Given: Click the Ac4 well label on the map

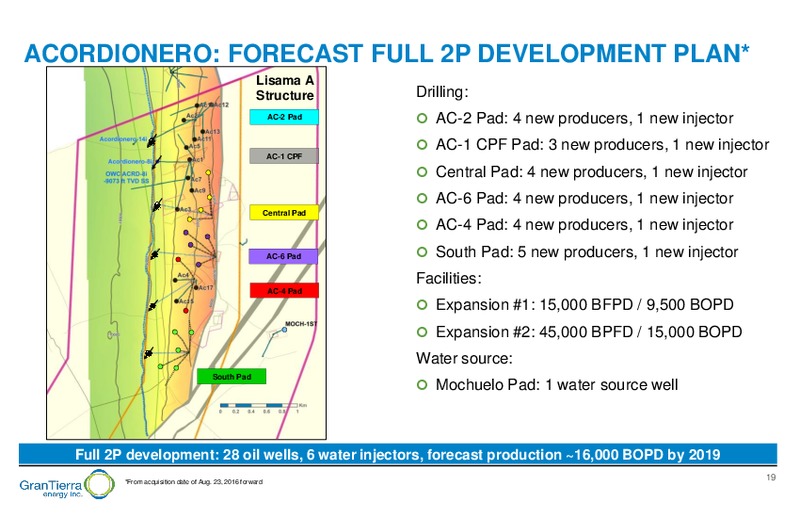Looking at the screenshot, I should 183,276.
